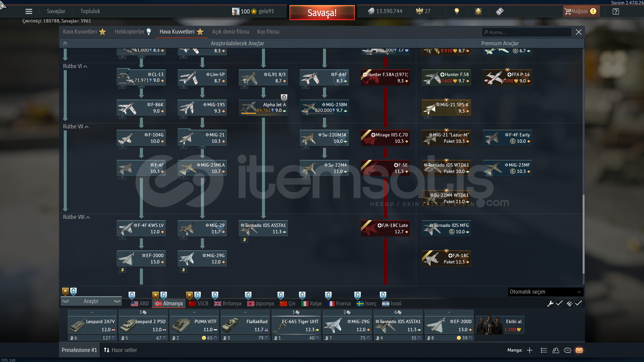Toggle the auto-repair checkbox beside the wrench

click(559, 304)
